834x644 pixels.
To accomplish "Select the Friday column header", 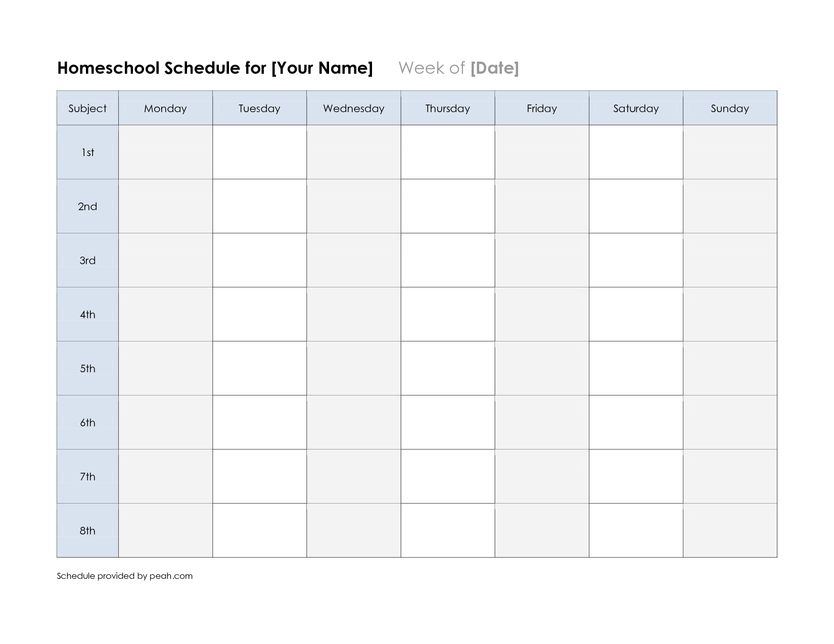I will click(541, 108).
